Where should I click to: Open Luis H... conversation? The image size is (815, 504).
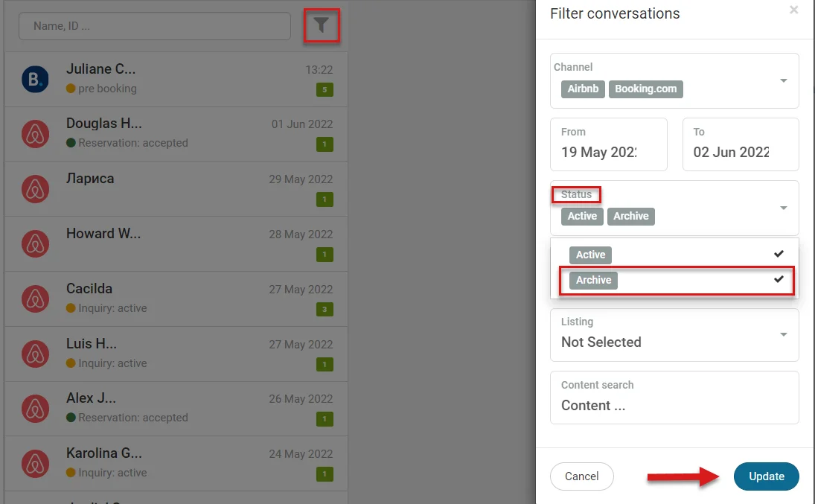click(x=176, y=354)
